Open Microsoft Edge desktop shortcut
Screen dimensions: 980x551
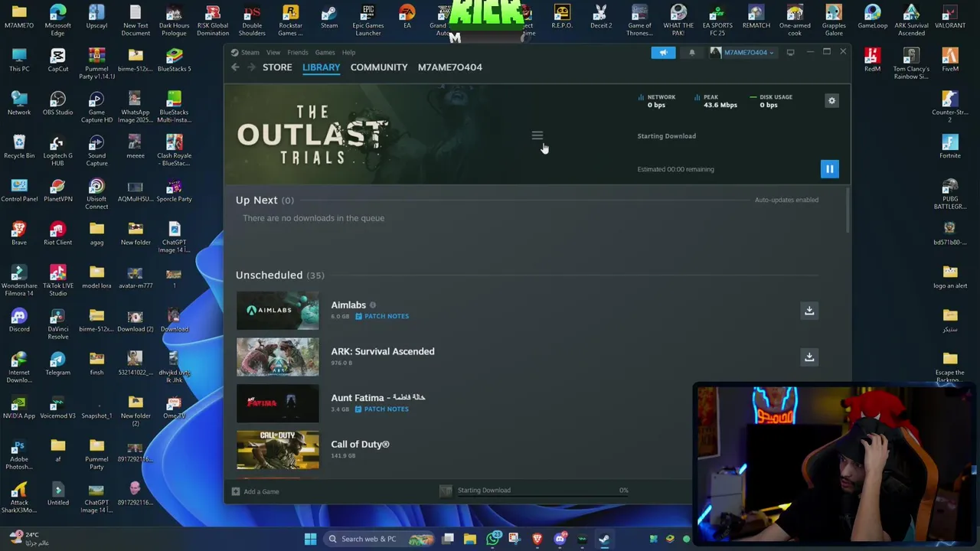tap(57, 20)
